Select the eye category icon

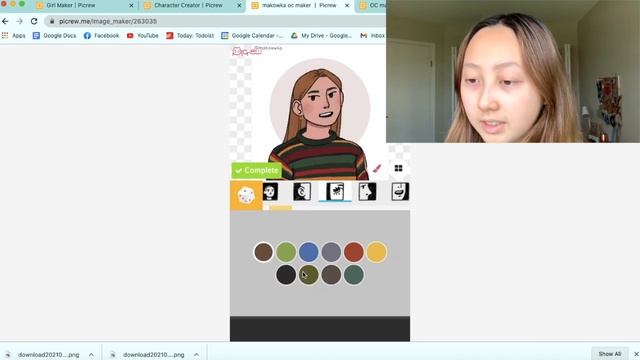pos(335,191)
